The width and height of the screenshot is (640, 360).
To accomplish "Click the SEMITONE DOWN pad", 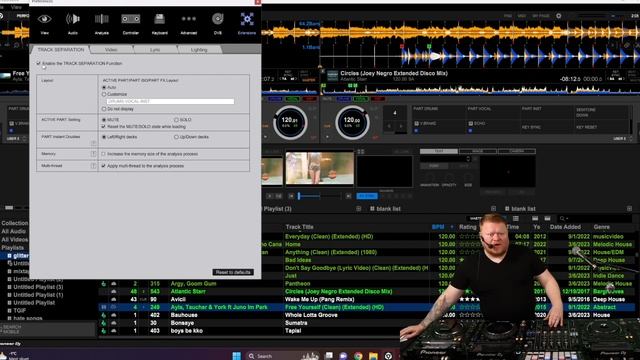I will [586, 112].
